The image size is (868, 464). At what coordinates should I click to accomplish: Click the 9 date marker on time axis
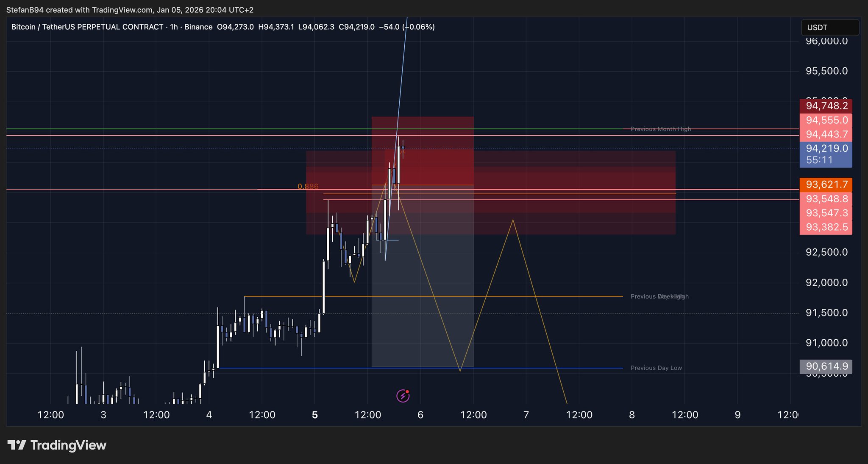tap(737, 415)
